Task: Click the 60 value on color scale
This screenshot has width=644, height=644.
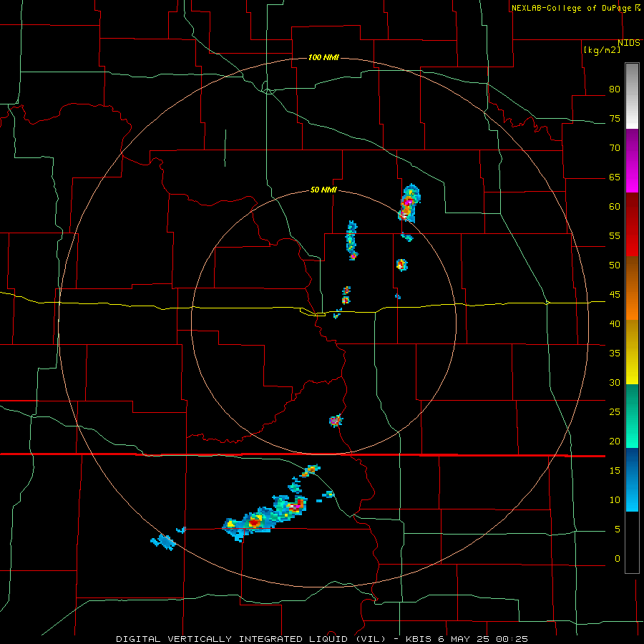Action: pos(615,207)
